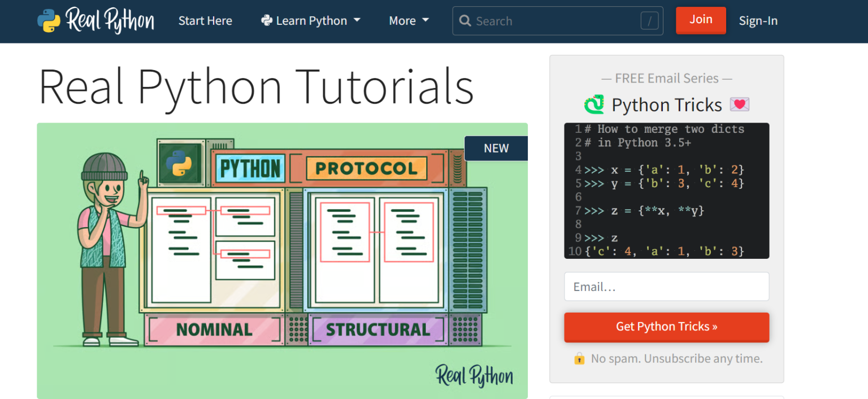Focus the Email input field
The image size is (868, 399).
coord(666,287)
